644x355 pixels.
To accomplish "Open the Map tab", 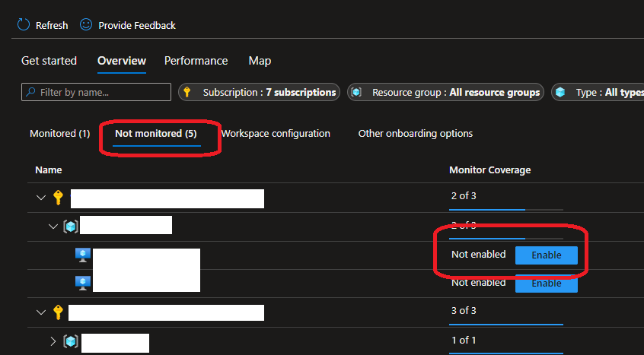I will click(260, 61).
